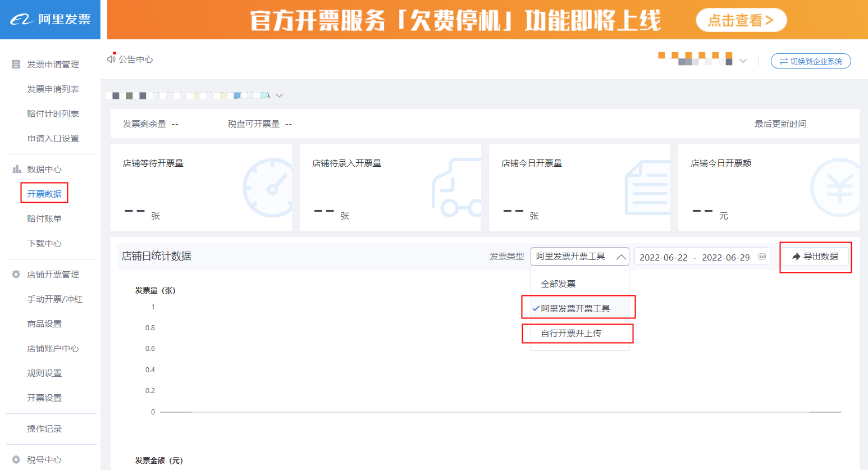Click the 数据中心 bar chart icon
This screenshot has width=868, height=470.
coord(17,169)
